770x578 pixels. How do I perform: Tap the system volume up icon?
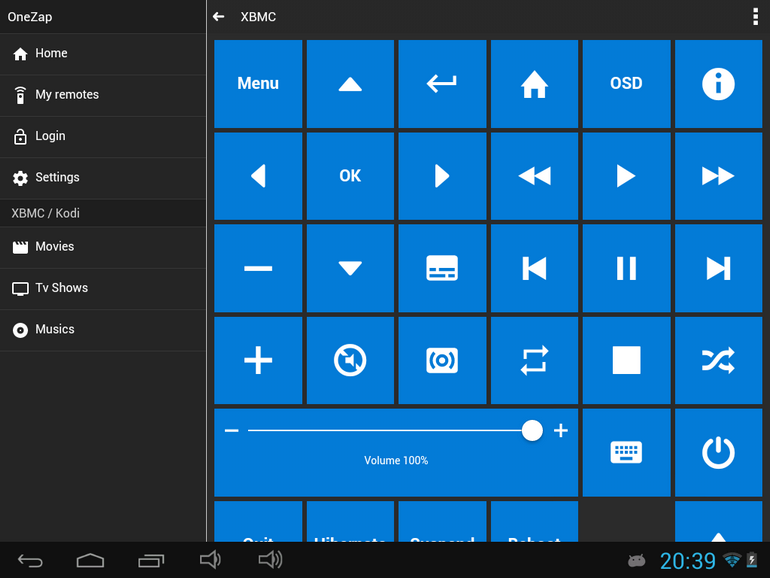[271, 560]
